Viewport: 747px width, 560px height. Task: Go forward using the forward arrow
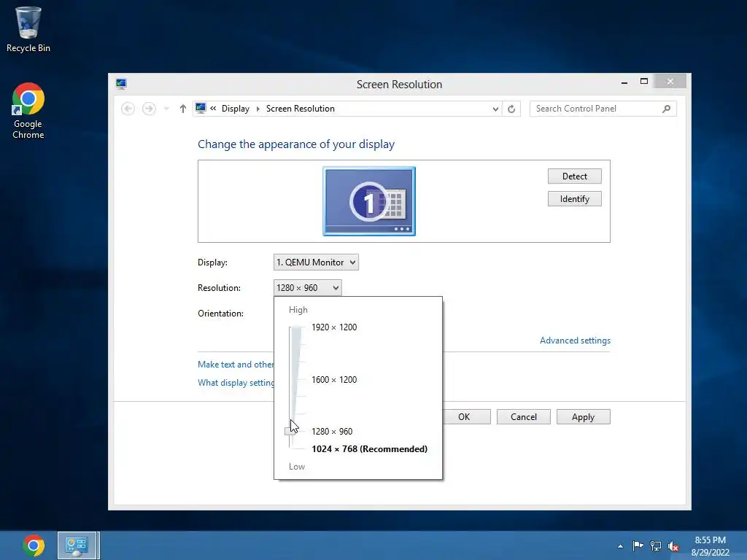(x=149, y=109)
